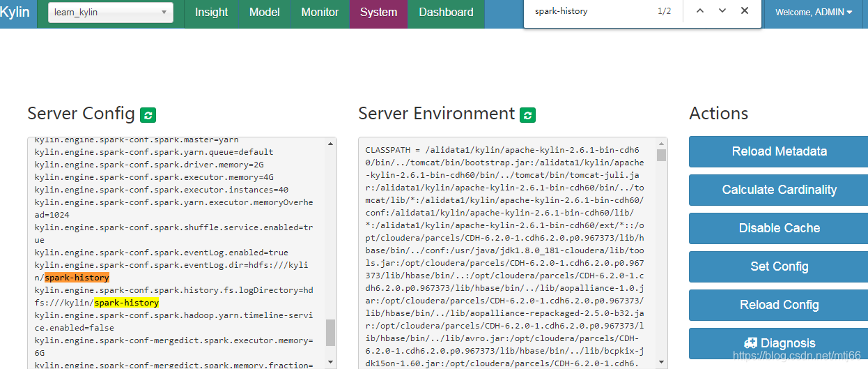Viewport: 868px width, 369px height.
Task: Open the Welcome, ADMIN user menu
Action: (x=814, y=12)
